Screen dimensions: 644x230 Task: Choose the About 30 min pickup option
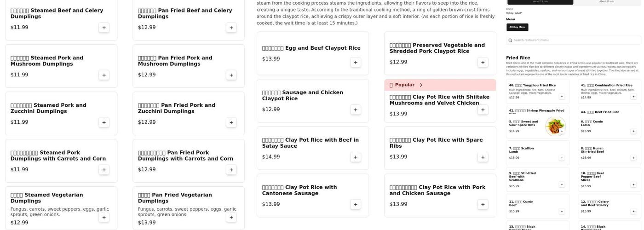pos(606,2)
